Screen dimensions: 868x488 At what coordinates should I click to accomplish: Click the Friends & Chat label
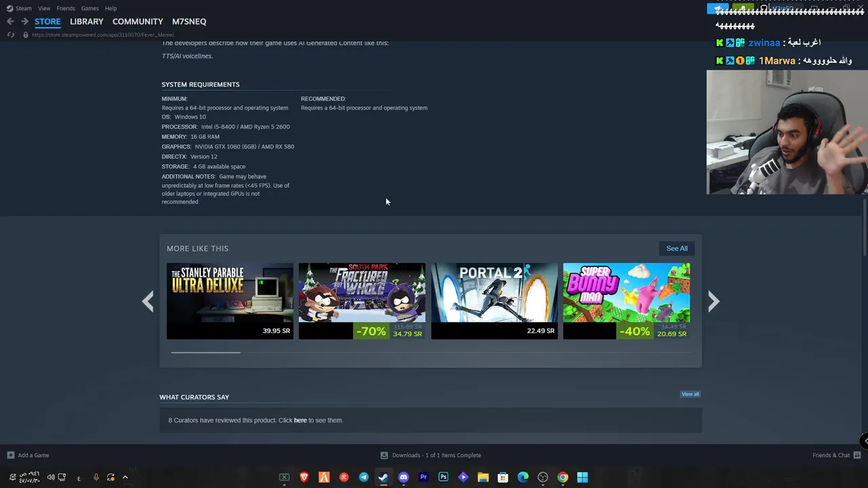[831, 455]
